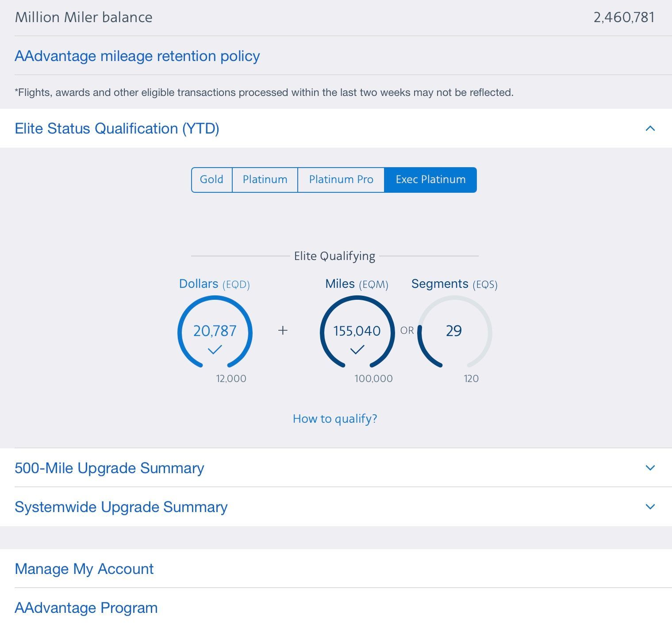Image resolution: width=672 pixels, height=627 pixels.
Task: Click the Elite Status Qualification (YTD) heading
Action: coord(117,129)
